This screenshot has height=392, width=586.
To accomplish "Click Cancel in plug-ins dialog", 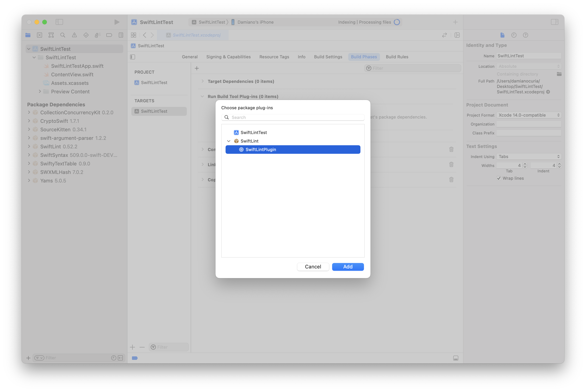I will [x=313, y=267].
